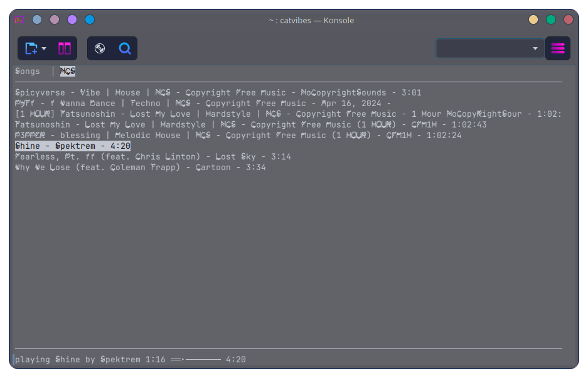Select the Tatsunoshin track lasting 1:02:43
Screen dimensions: 588x378
tap(251, 124)
